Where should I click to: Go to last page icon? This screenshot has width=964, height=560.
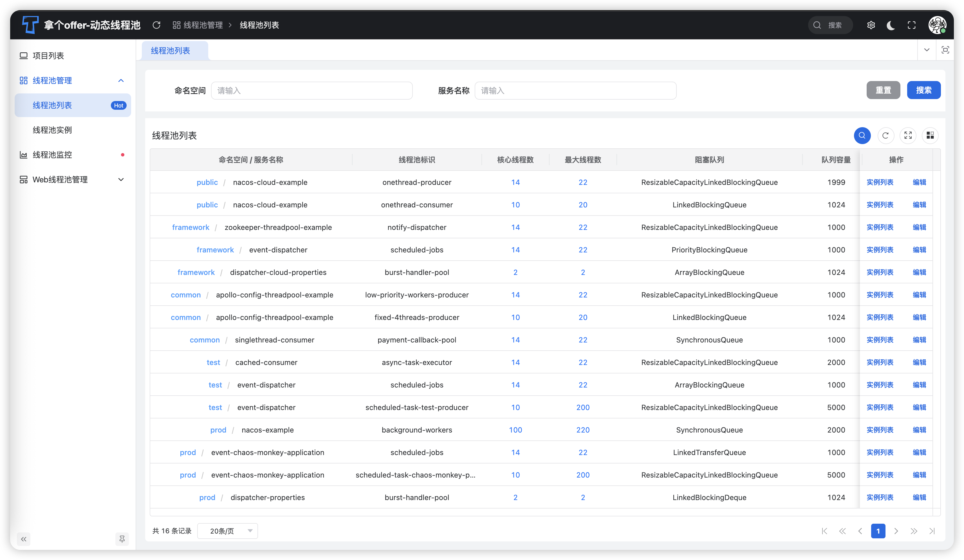(932, 531)
